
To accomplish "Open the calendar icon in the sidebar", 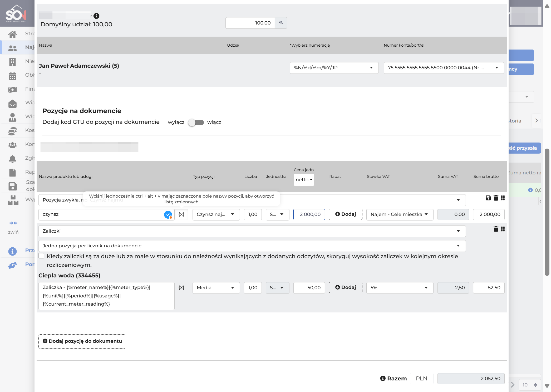I will point(12,76).
